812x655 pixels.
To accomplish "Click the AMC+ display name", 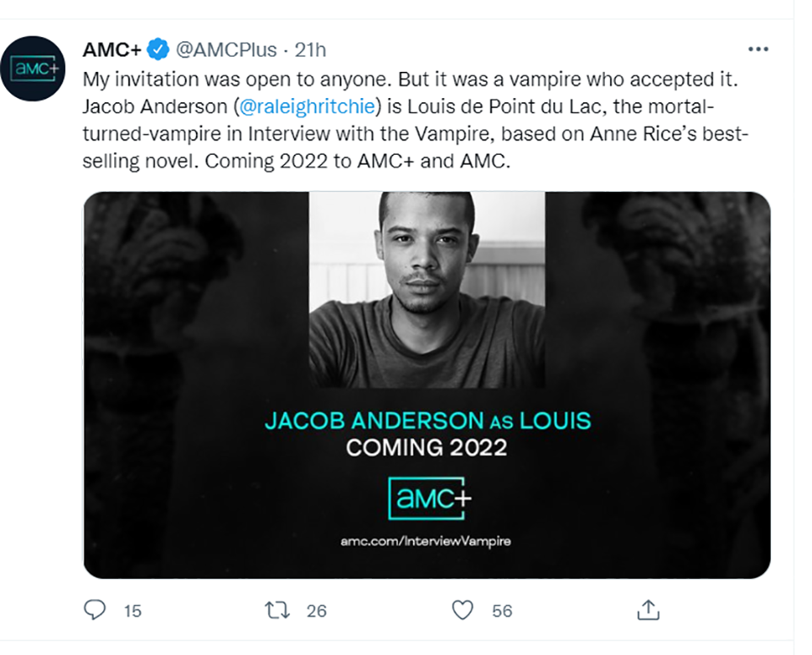I will [112, 50].
